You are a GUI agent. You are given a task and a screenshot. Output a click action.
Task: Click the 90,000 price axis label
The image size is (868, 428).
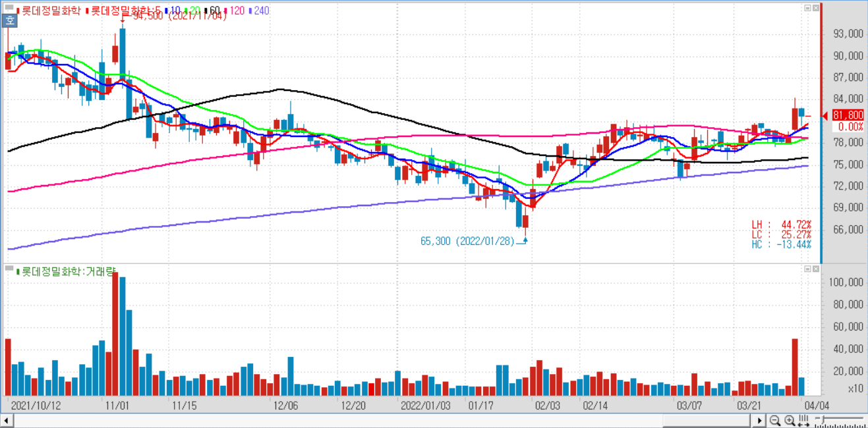point(848,56)
